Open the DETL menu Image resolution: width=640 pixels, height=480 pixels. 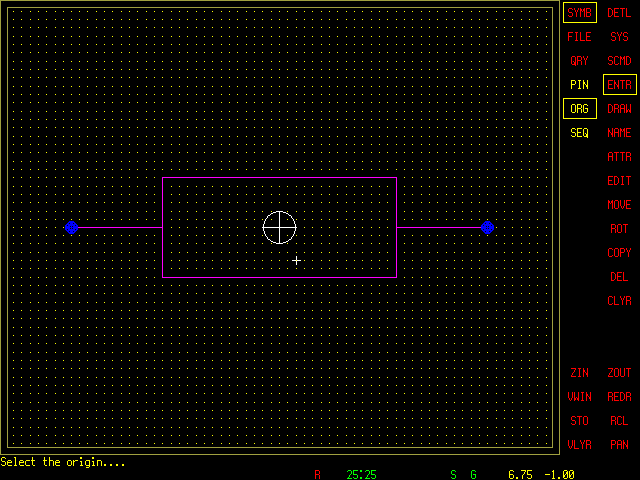(619, 13)
